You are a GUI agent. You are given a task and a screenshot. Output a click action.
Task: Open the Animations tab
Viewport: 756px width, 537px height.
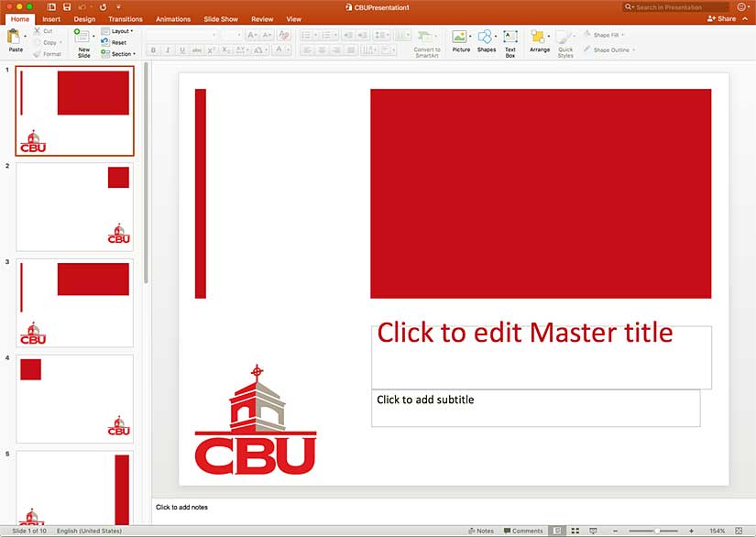pyautogui.click(x=173, y=19)
